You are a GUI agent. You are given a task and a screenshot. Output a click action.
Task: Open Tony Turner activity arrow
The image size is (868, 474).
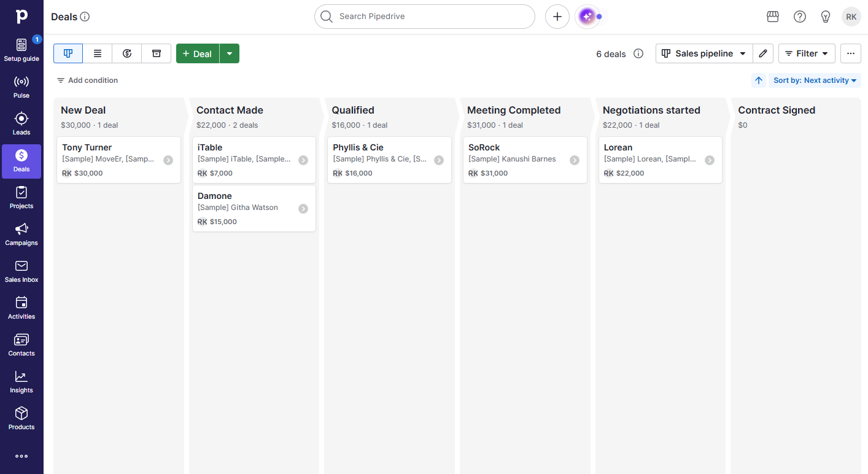(x=168, y=160)
